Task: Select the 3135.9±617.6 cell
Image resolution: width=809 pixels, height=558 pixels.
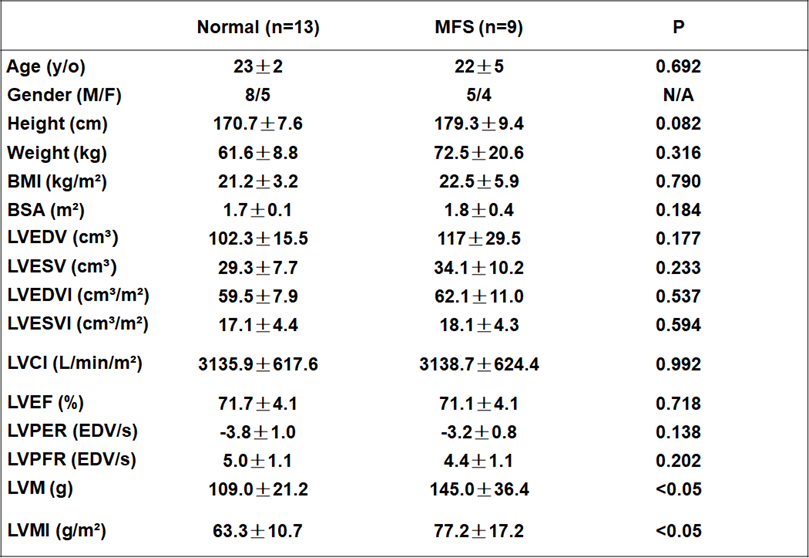Action: [258, 365]
